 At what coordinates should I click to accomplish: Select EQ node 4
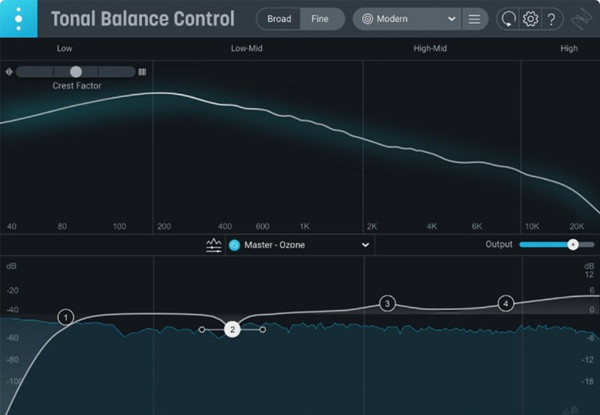tap(505, 303)
